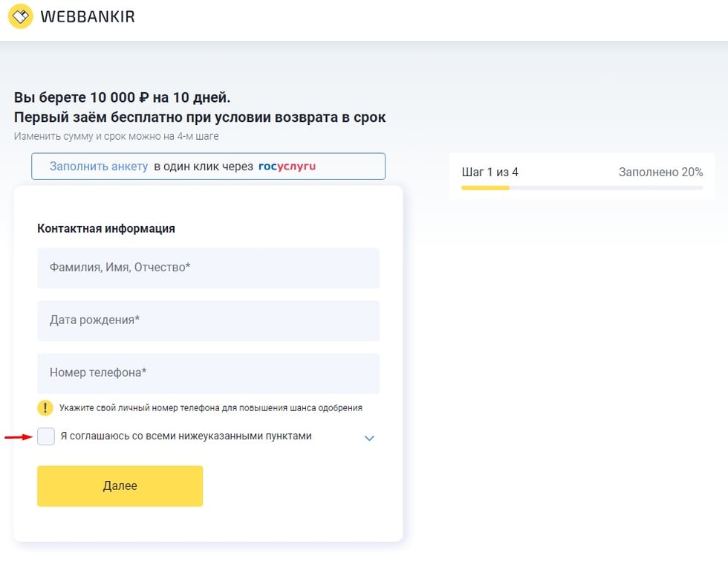Click the WEBBANKIR brand name
The image size is (728, 571).
(x=88, y=16)
